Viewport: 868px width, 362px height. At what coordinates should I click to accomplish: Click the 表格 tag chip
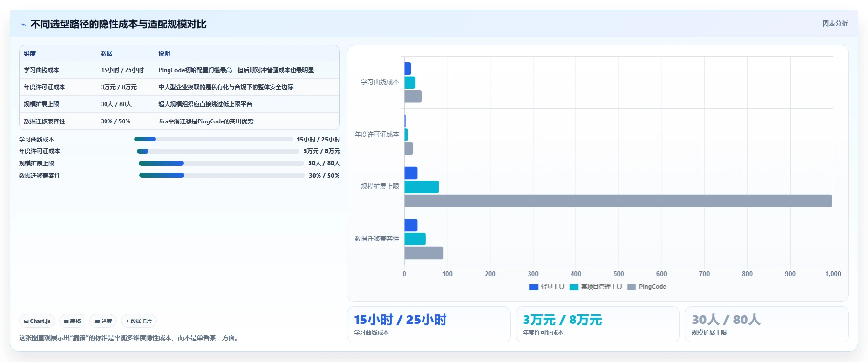(x=72, y=321)
